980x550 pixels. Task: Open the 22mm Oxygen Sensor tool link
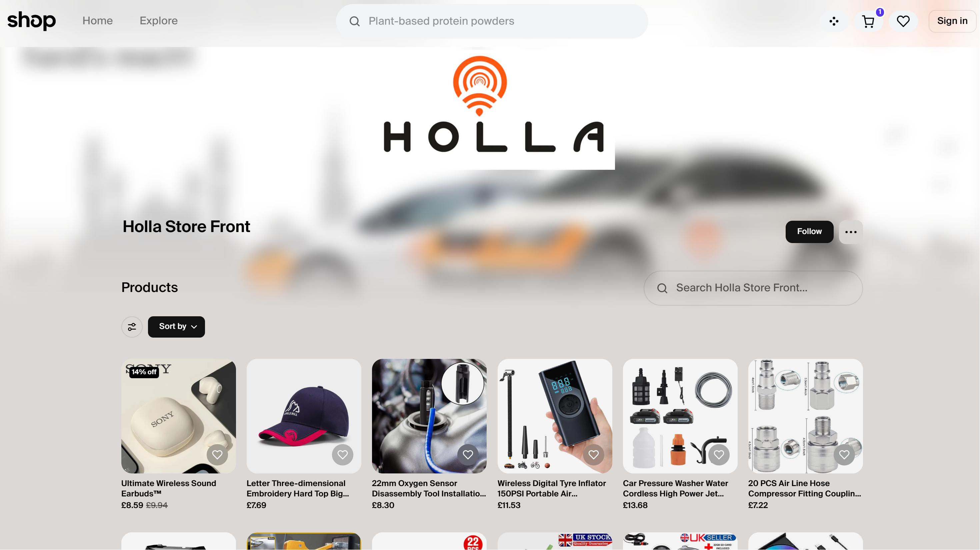click(x=429, y=488)
